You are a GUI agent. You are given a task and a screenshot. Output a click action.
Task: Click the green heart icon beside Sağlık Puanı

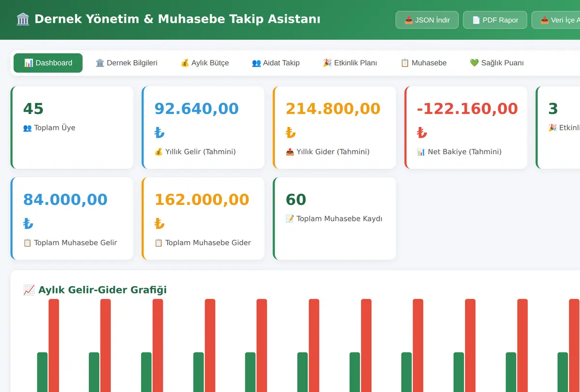coord(474,63)
